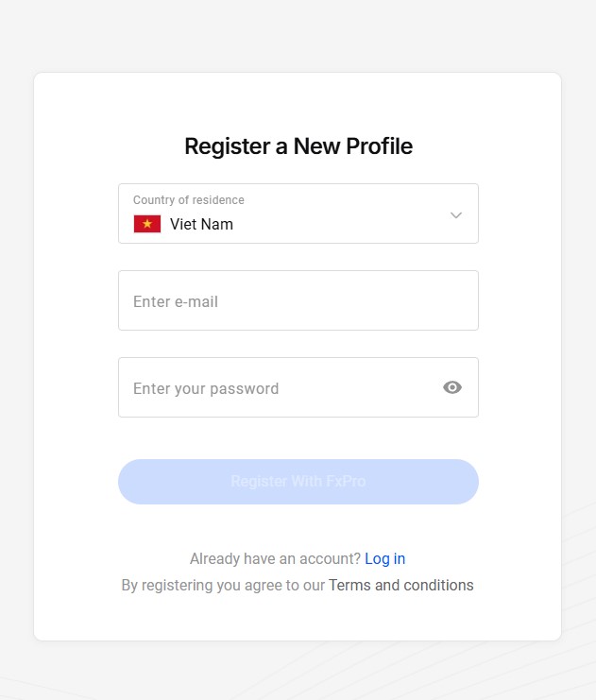Click the Country of residence label
This screenshot has height=700, width=596.
189,200
